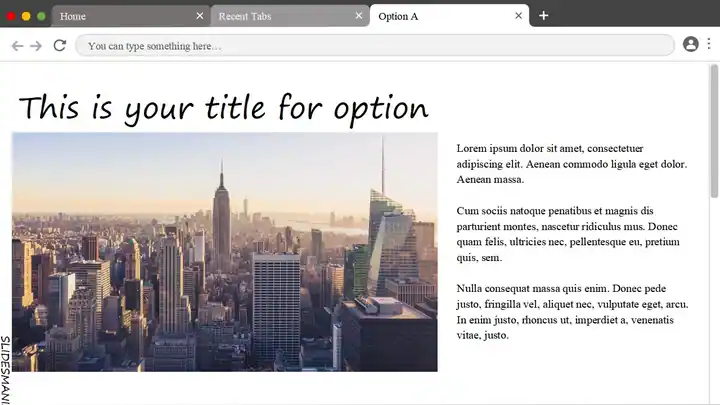Click the paragraph starting 'Nulla consequat massa'
The width and height of the screenshot is (720, 405).
572,312
